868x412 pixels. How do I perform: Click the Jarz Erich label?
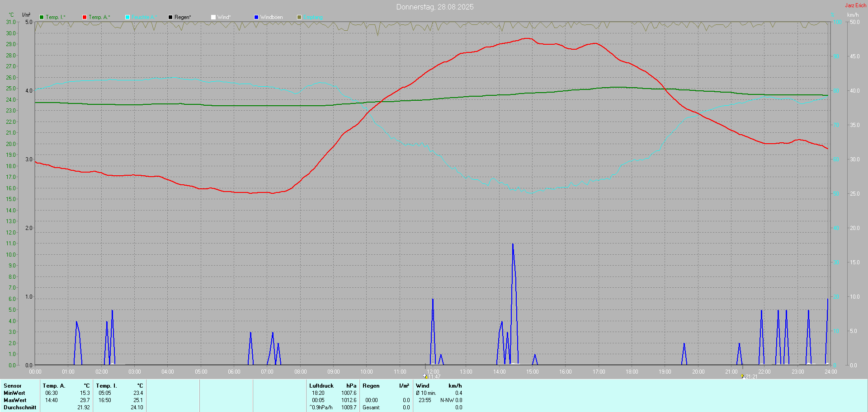(x=855, y=5)
